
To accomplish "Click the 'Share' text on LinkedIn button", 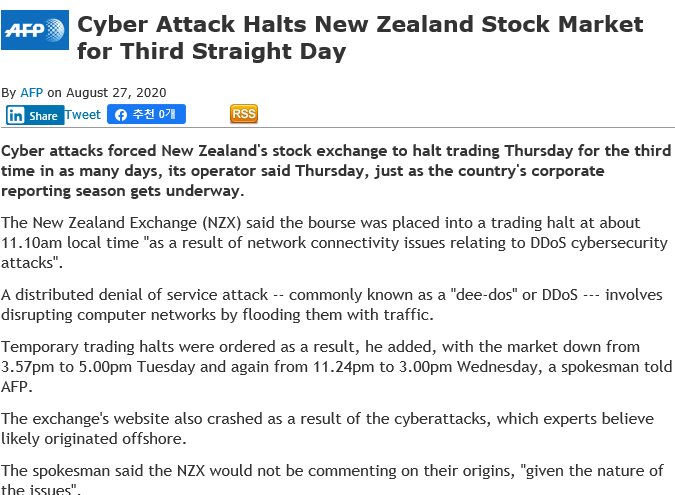I will click(x=43, y=116).
